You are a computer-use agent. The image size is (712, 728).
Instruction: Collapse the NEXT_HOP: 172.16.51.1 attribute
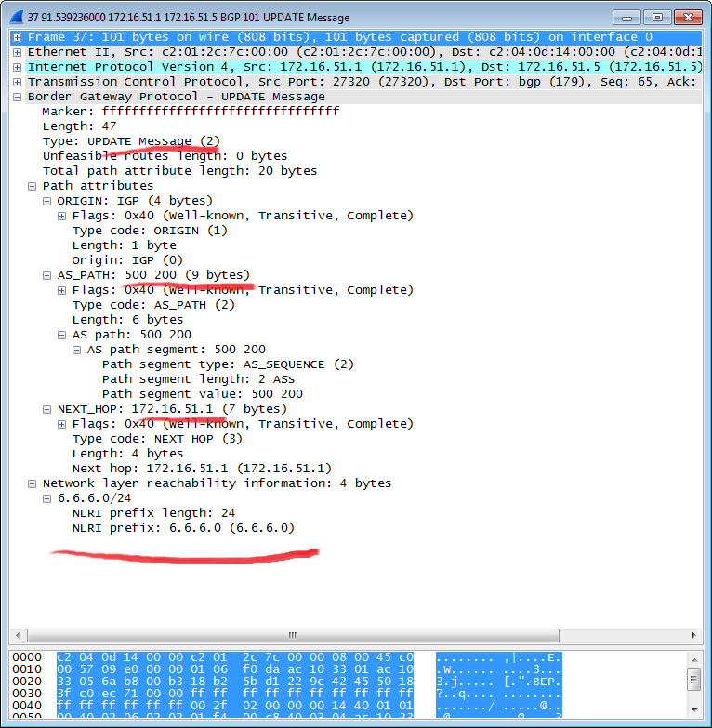[x=47, y=409]
